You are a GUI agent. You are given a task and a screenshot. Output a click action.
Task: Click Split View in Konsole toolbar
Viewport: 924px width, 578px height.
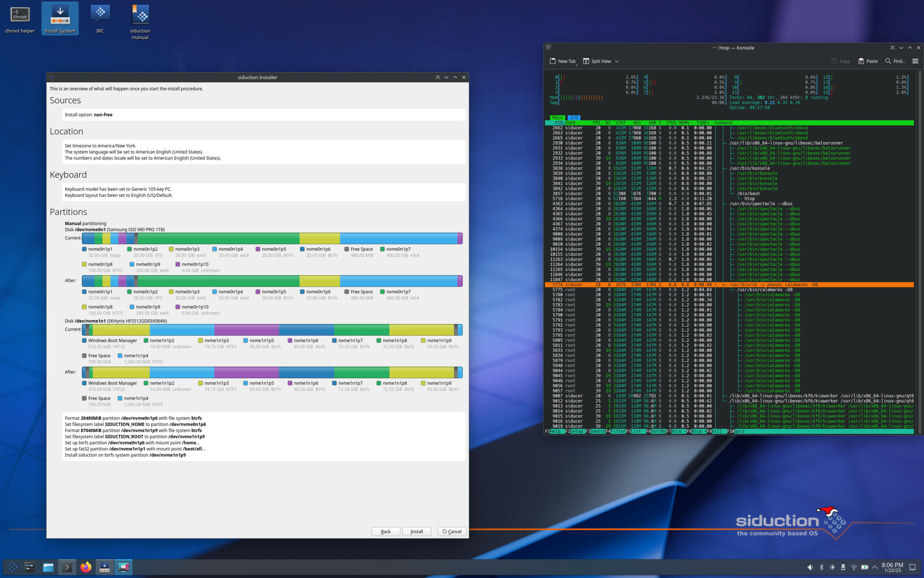pos(597,61)
